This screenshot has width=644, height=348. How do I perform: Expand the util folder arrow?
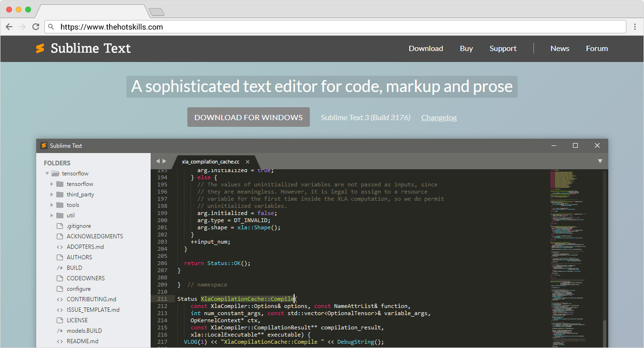(x=51, y=215)
